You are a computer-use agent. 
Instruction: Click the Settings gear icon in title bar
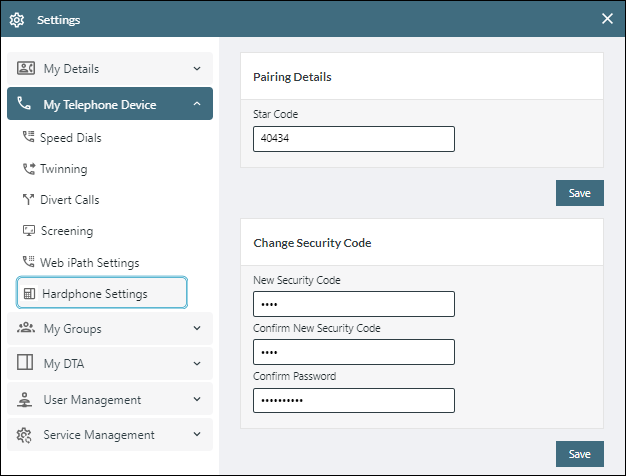click(x=17, y=19)
